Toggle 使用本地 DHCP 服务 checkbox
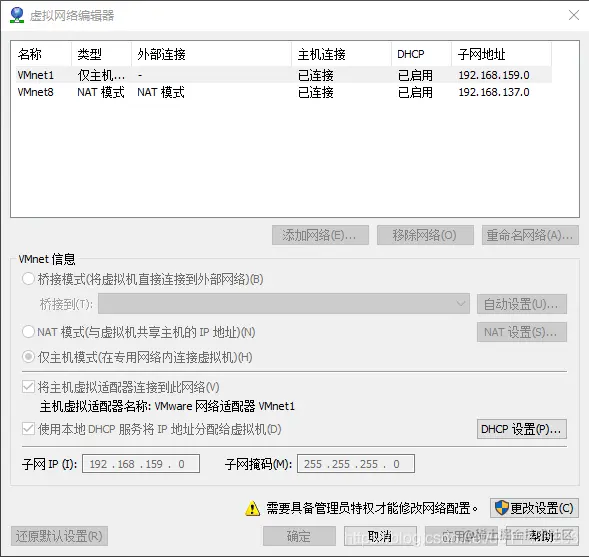The image size is (589, 557). coord(29,429)
